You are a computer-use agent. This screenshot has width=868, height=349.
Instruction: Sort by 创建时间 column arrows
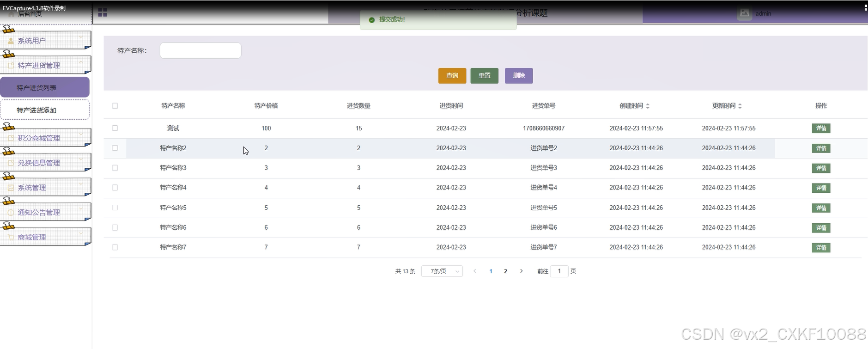tap(648, 106)
